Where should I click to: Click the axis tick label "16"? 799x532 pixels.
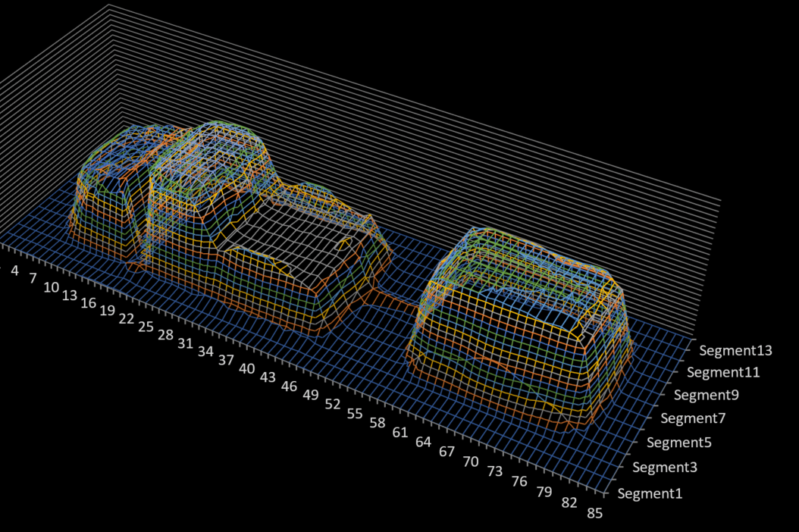[89, 302]
